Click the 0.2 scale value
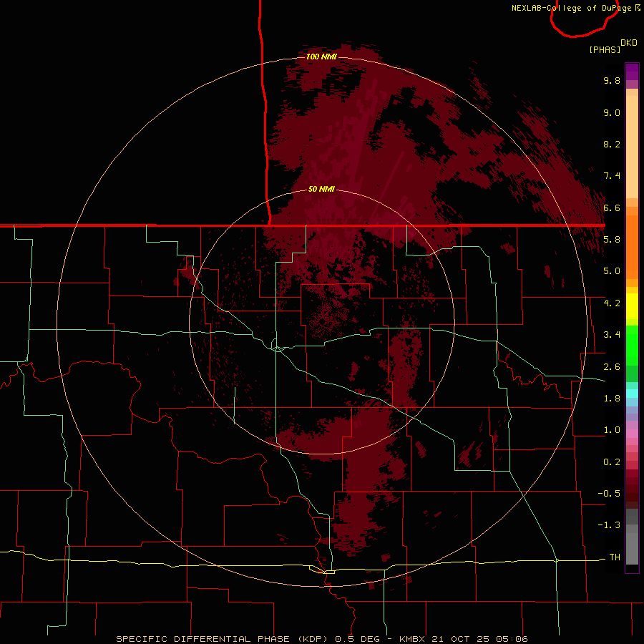 (x=612, y=462)
